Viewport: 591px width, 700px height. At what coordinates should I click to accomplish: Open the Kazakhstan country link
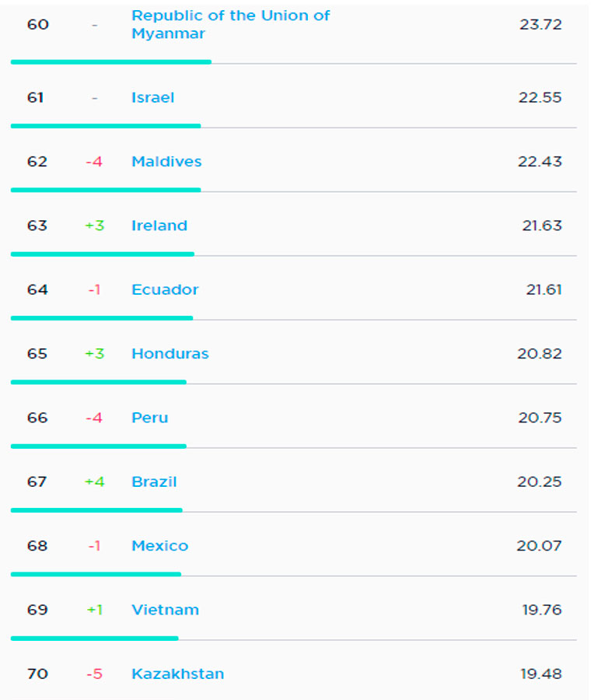tap(177, 674)
